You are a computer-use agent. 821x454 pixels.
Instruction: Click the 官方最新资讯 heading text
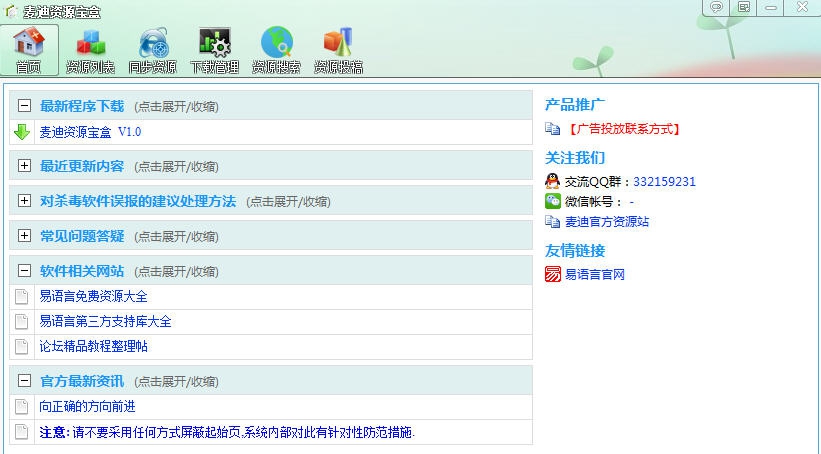[x=82, y=381]
